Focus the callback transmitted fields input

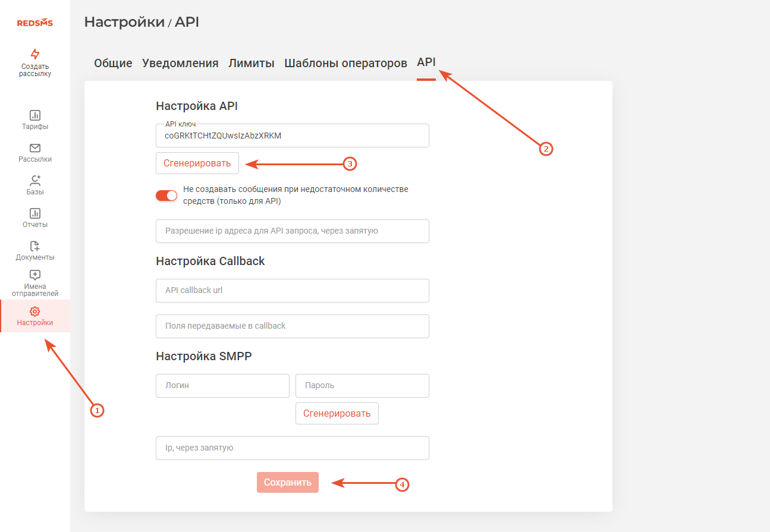click(x=293, y=326)
